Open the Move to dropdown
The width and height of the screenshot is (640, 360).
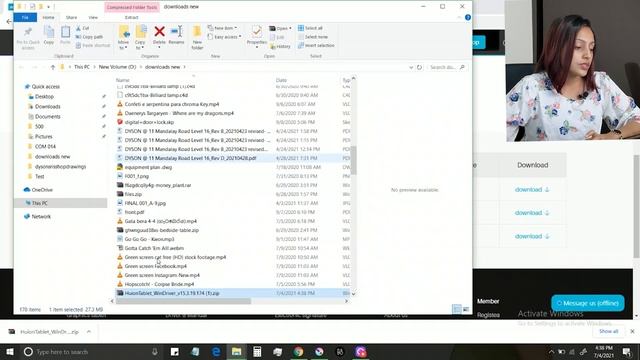coord(123,38)
